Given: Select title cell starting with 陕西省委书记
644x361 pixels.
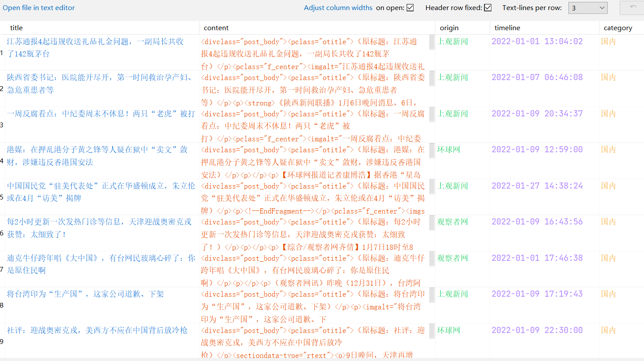Looking at the screenshot, I should tap(101, 88).
